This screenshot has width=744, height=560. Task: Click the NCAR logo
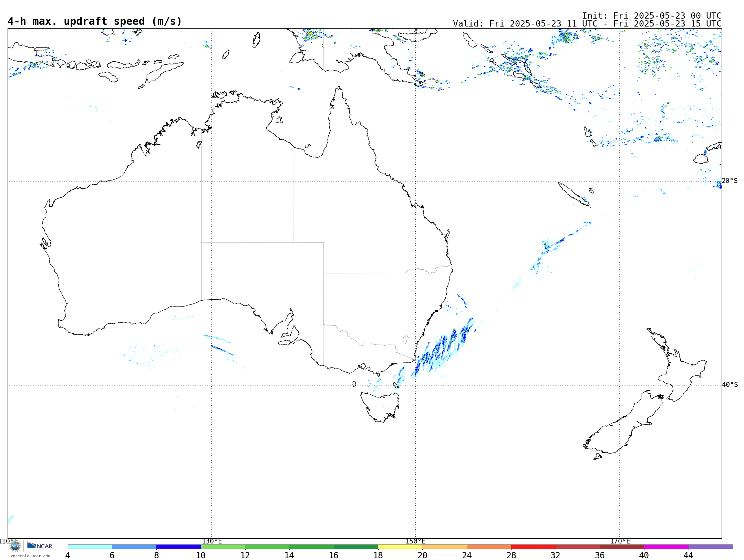[40, 546]
